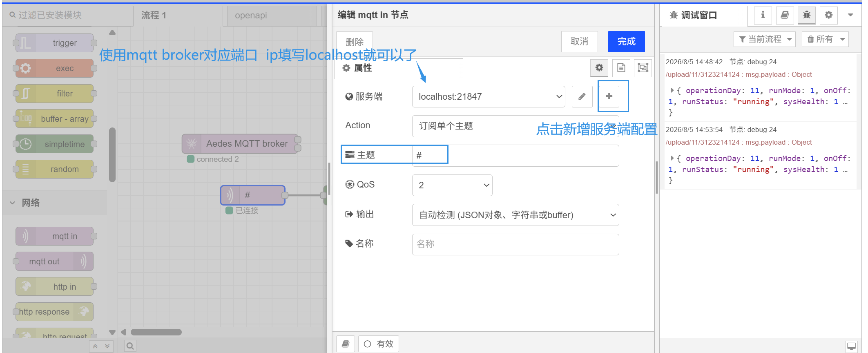Select the http response palette node
The image size is (868, 353).
coord(55,312)
